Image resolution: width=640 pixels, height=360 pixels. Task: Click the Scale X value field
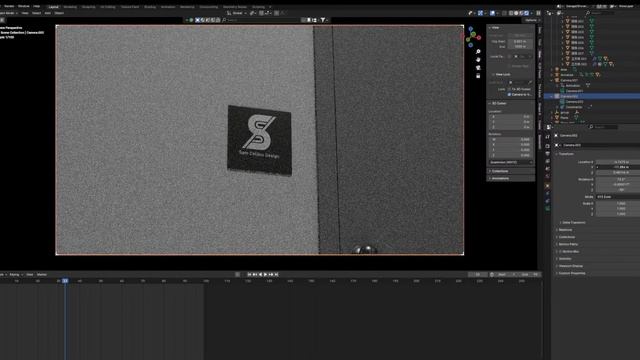pos(618,203)
